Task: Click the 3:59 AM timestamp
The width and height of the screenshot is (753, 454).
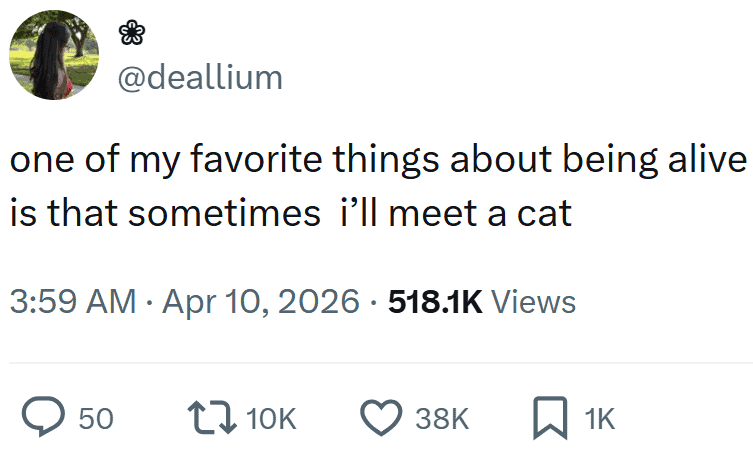Action: (71, 301)
